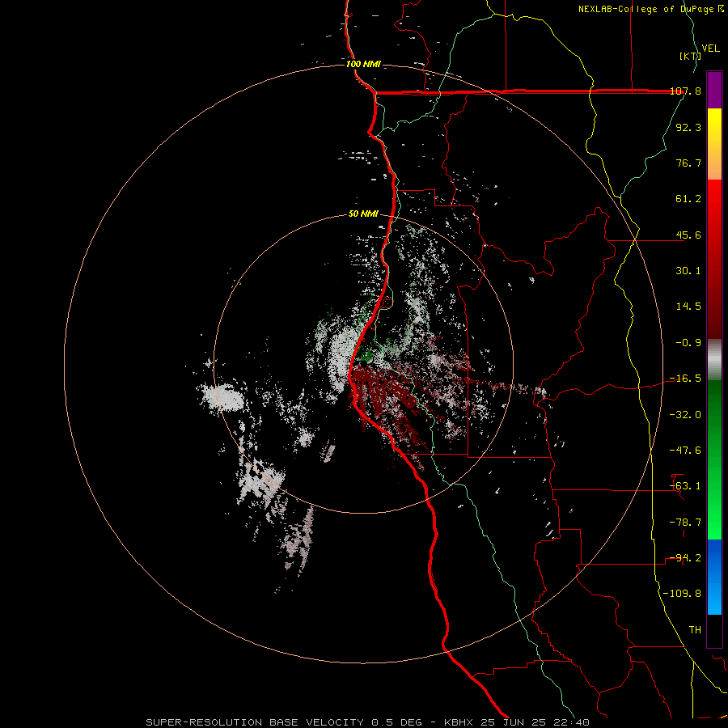The height and width of the screenshot is (728, 728).
Task: Click the VEL legend title
Action: pos(710,49)
